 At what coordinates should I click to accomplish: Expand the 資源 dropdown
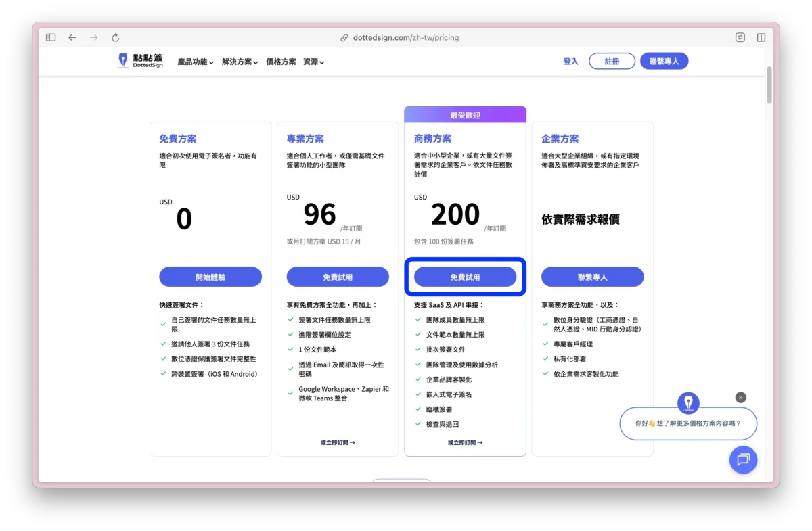[x=313, y=61]
